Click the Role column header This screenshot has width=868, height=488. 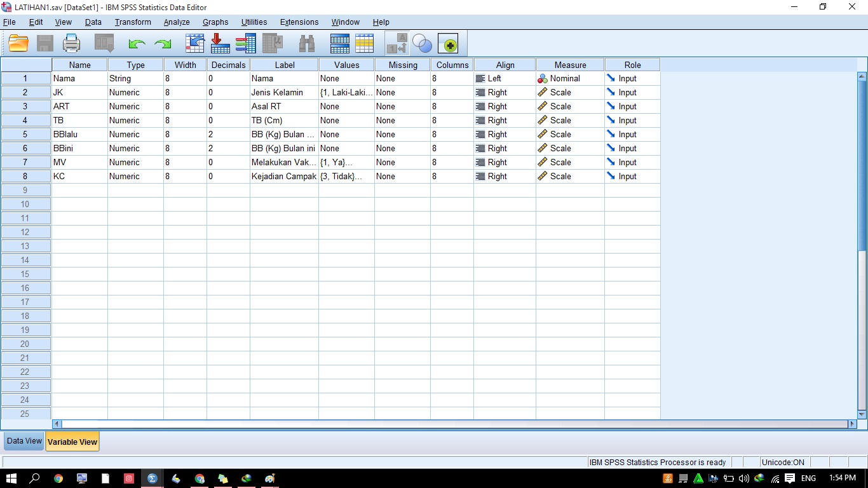633,65
